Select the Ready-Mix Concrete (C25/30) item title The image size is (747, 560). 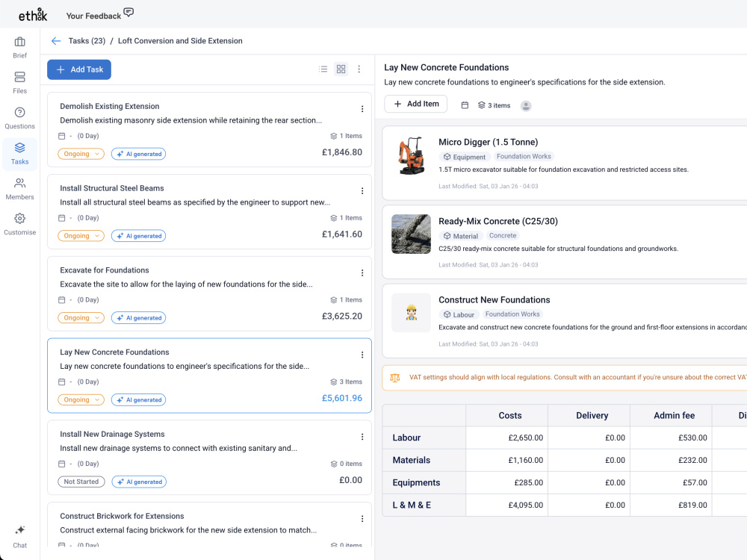coord(498,221)
